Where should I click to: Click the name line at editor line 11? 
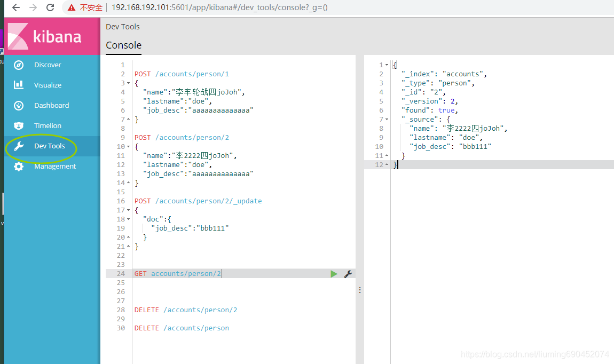(190, 155)
